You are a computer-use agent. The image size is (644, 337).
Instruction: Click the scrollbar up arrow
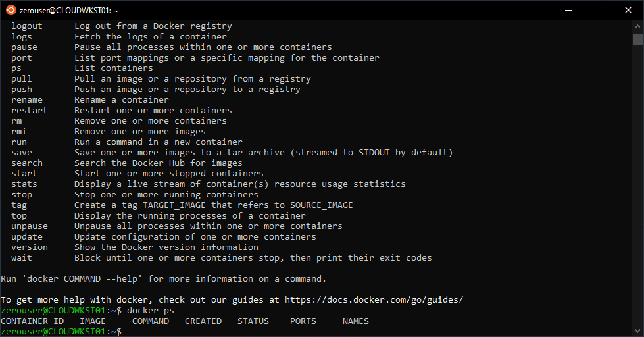[637, 26]
